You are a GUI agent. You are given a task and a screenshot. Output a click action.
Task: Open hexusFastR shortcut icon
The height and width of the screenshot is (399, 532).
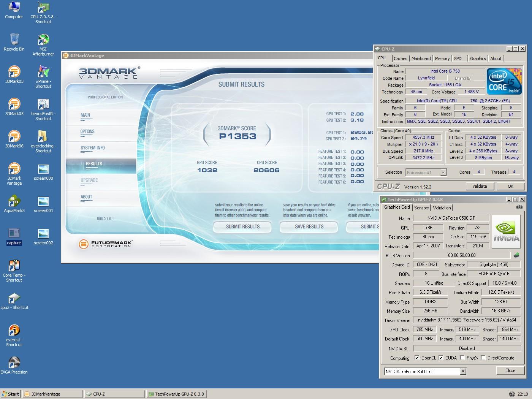point(43,109)
